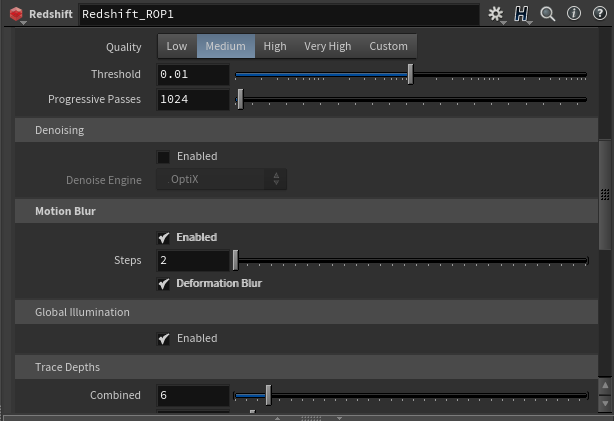The width and height of the screenshot is (614, 421).
Task: Open the help question mark icon
Action: pyautogui.click(x=599, y=14)
